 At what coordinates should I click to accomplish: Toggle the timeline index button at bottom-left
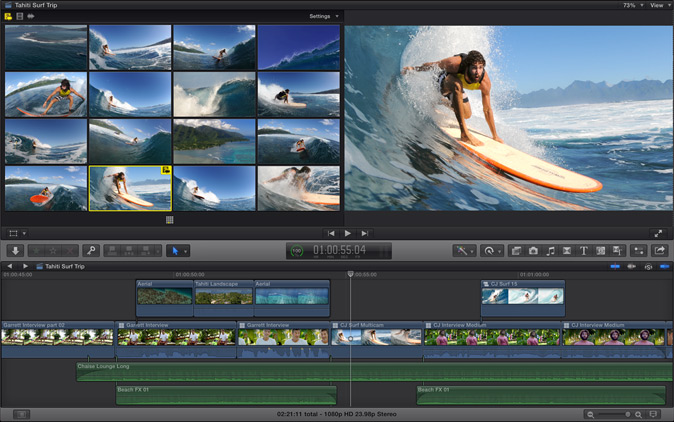tap(21, 414)
